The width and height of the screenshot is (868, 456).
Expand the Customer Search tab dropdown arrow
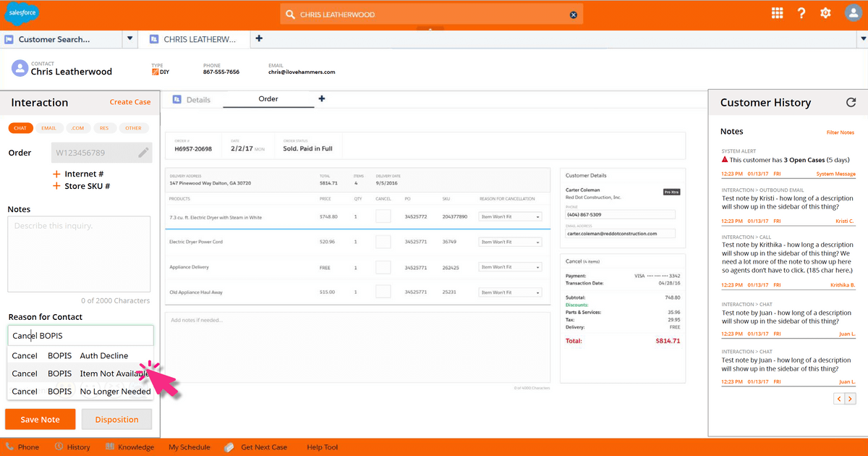(130, 39)
